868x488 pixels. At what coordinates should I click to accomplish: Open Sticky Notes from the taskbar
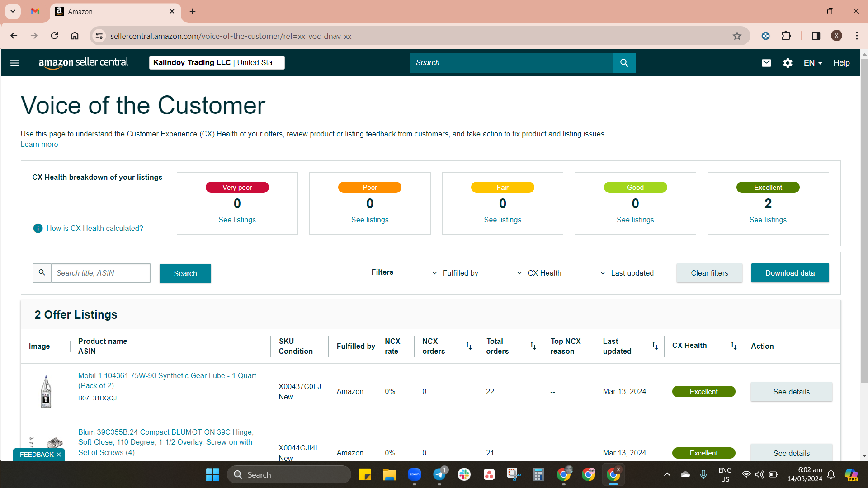pyautogui.click(x=365, y=474)
